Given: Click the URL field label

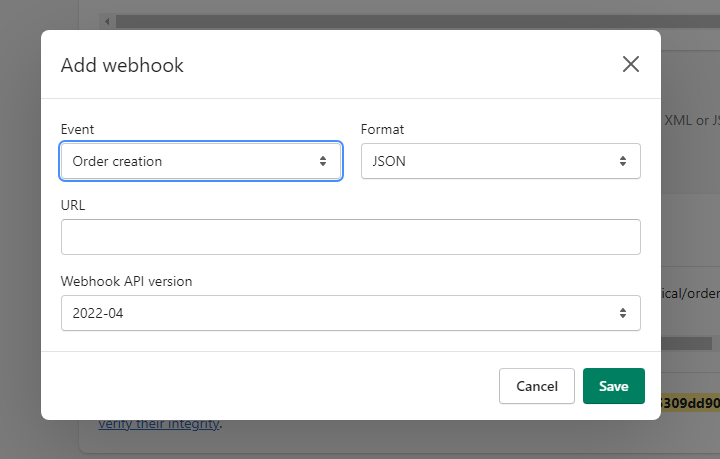Looking at the screenshot, I should click(x=73, y=205).
